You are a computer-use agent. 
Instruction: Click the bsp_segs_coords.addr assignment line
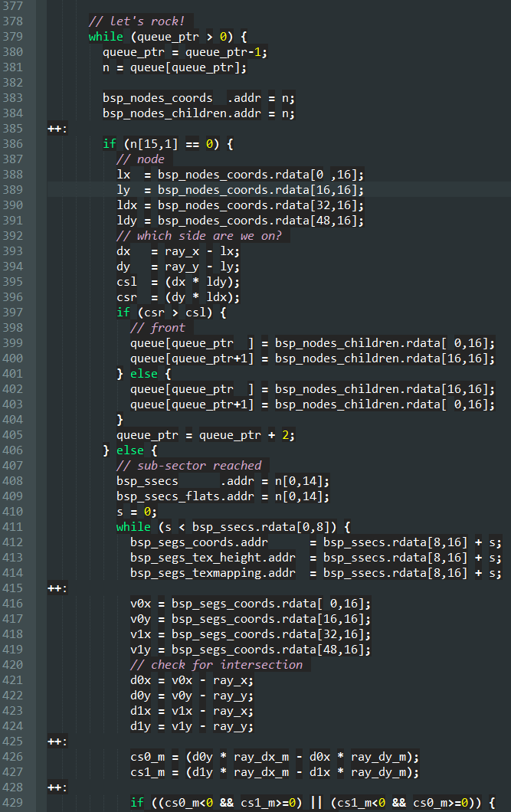point(316,542)
